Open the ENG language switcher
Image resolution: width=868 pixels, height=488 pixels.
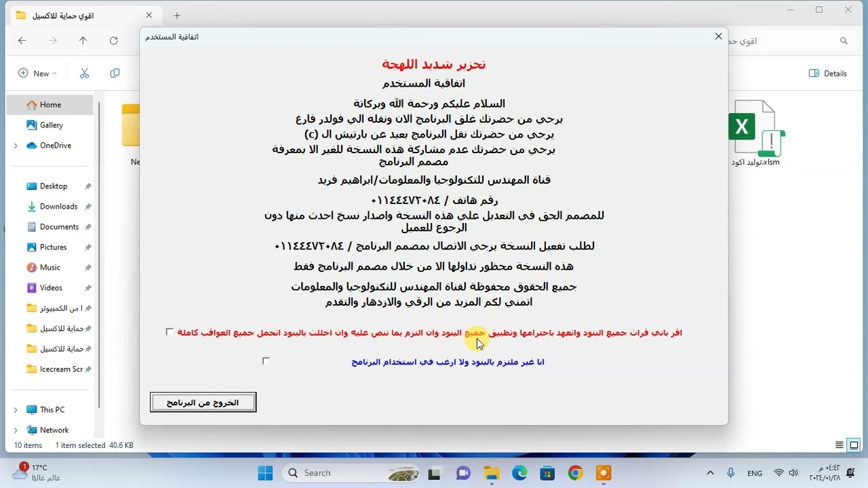754,473
